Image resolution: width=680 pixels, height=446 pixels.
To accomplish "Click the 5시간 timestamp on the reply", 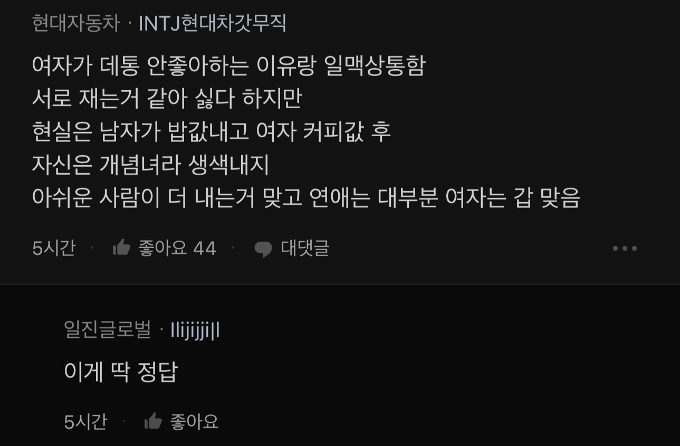I will (x=85, y=421).
